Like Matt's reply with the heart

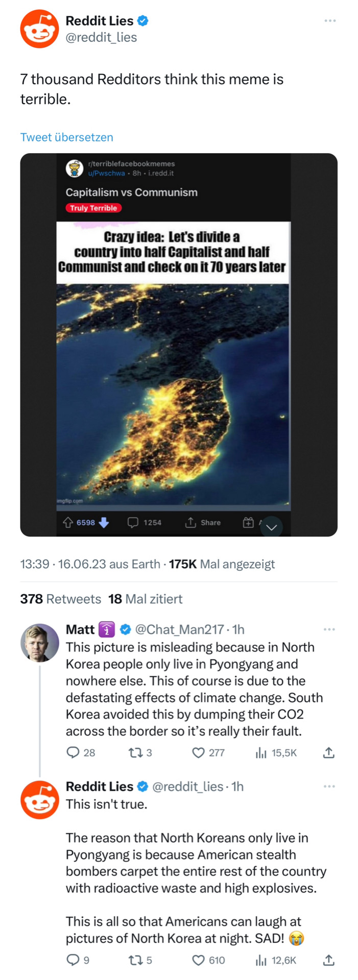198,752
